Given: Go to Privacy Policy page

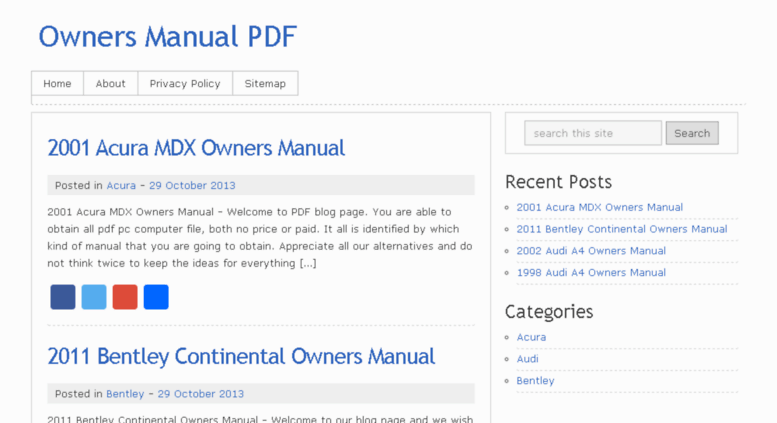Looking at the screenshot, I should tap(185, 83).
